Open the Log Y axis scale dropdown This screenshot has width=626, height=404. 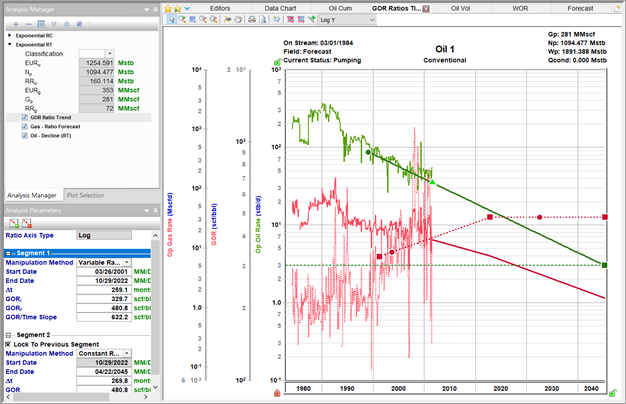372,20
